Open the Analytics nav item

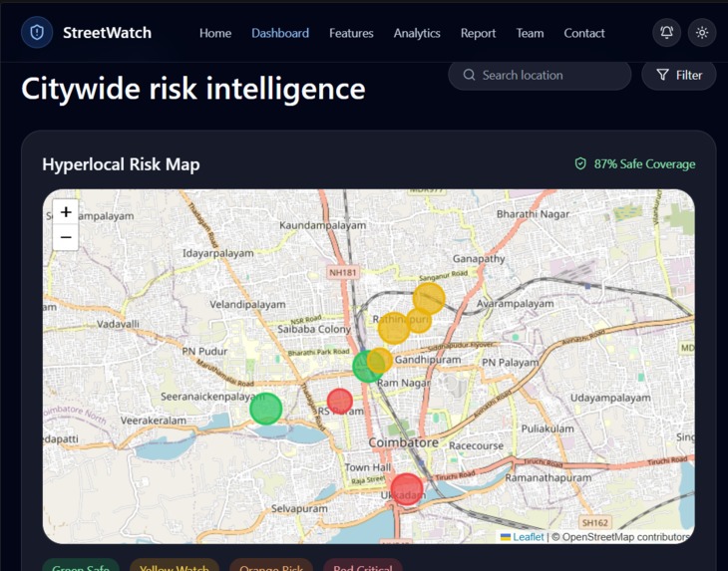click(417, 33)
